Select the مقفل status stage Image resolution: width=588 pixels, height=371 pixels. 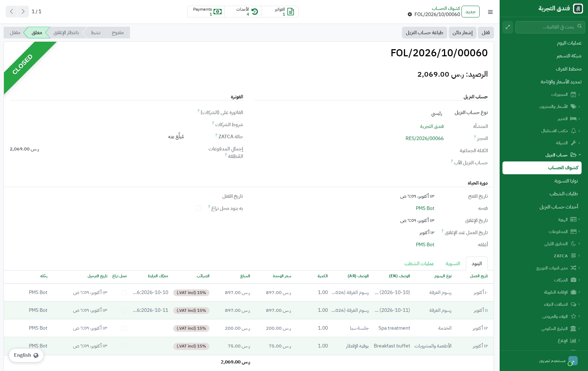pos(15,32)
